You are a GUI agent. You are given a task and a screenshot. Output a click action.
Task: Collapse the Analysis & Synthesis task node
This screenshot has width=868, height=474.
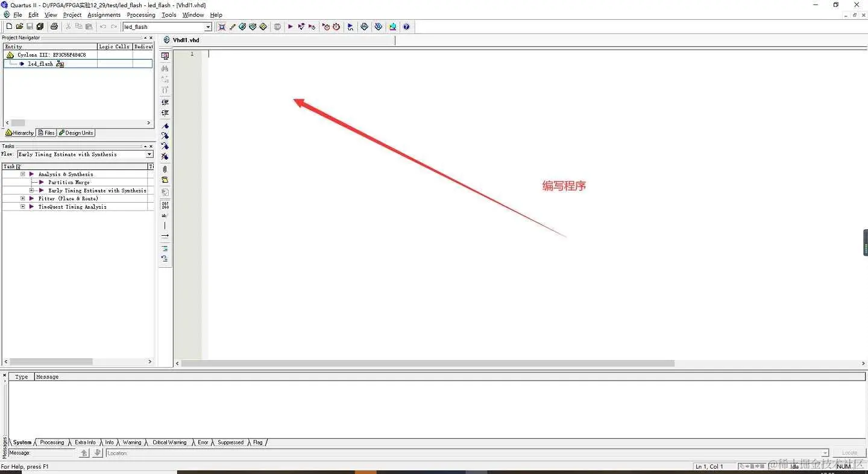coord(23,174)
